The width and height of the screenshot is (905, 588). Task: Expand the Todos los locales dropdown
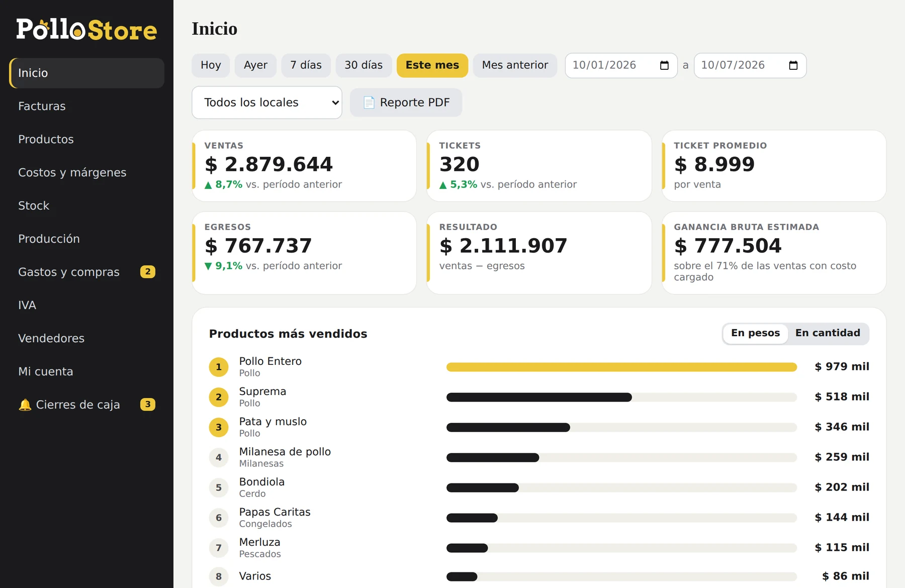267,103
